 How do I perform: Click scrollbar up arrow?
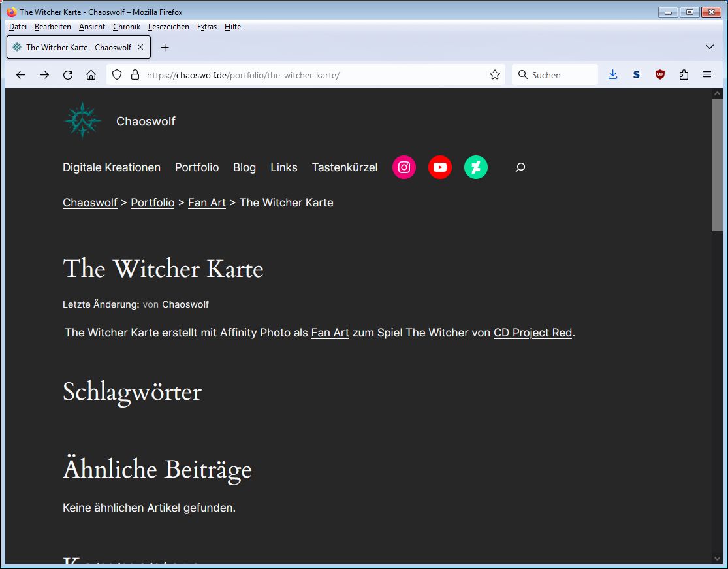click(x=718, y=94)
